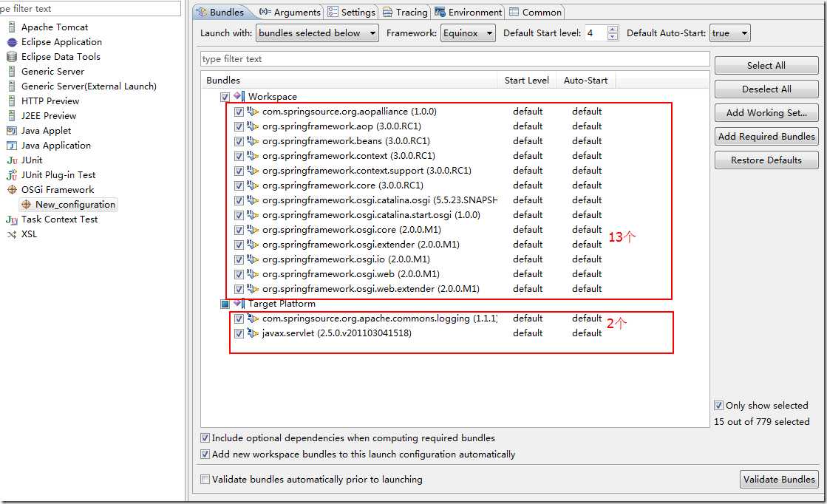Toggle the Target Platform group checkbox

(x=225, y=304)
